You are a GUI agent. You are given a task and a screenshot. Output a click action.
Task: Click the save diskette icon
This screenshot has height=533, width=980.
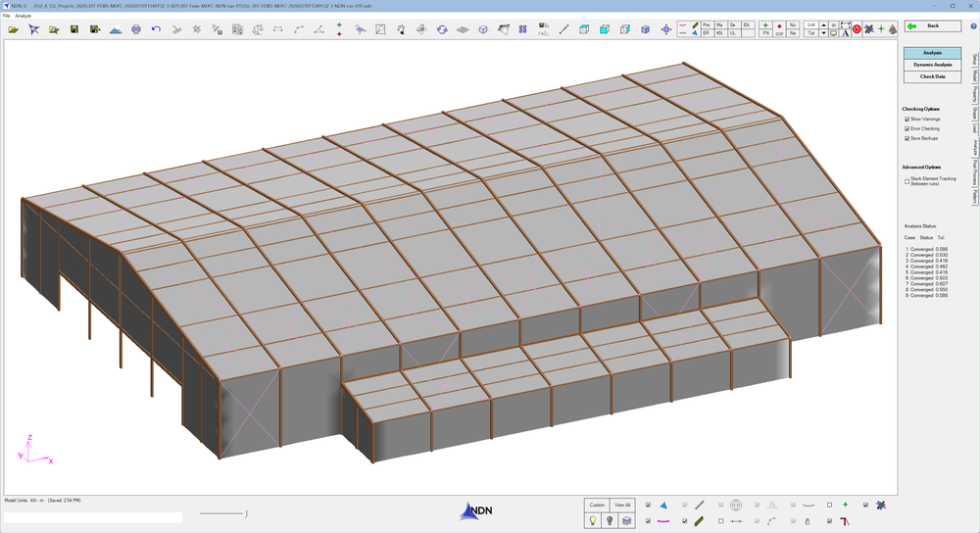pos(74,29)
